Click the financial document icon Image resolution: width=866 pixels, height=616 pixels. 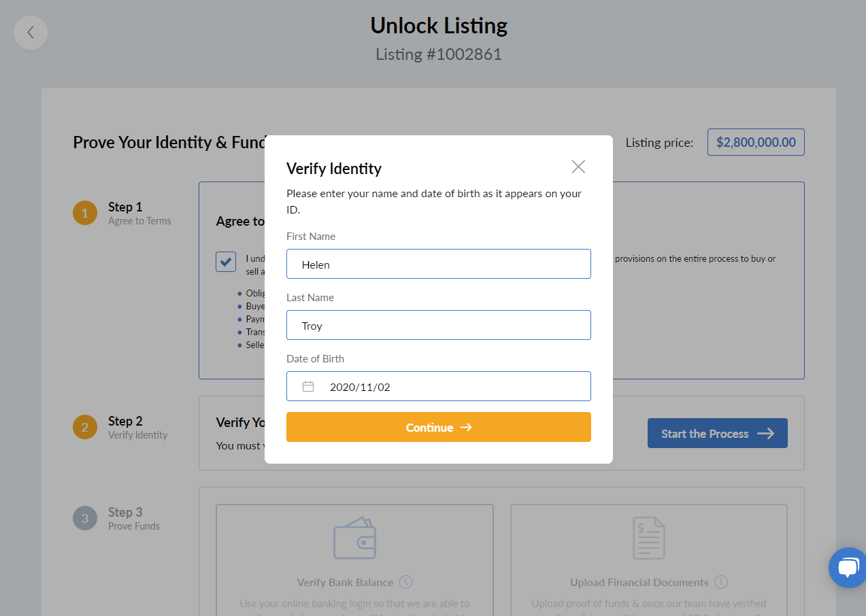(648, 538)
